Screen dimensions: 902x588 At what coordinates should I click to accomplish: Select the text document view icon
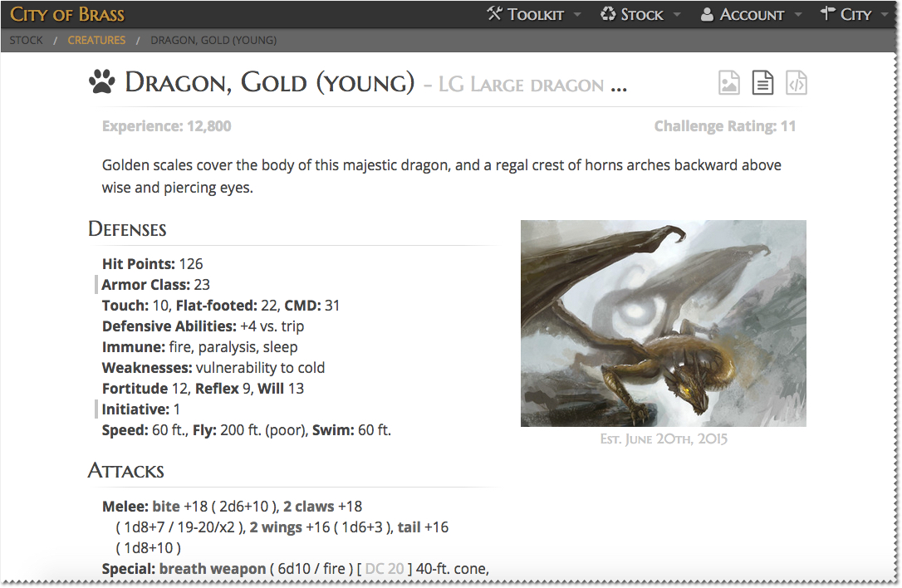pos(762,82)
